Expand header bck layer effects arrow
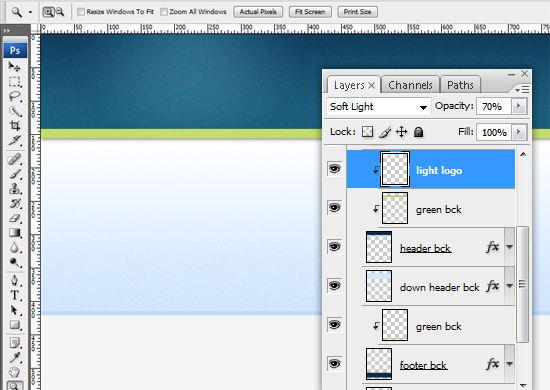This screenshot has height=390, width=550. coord(510,247)
